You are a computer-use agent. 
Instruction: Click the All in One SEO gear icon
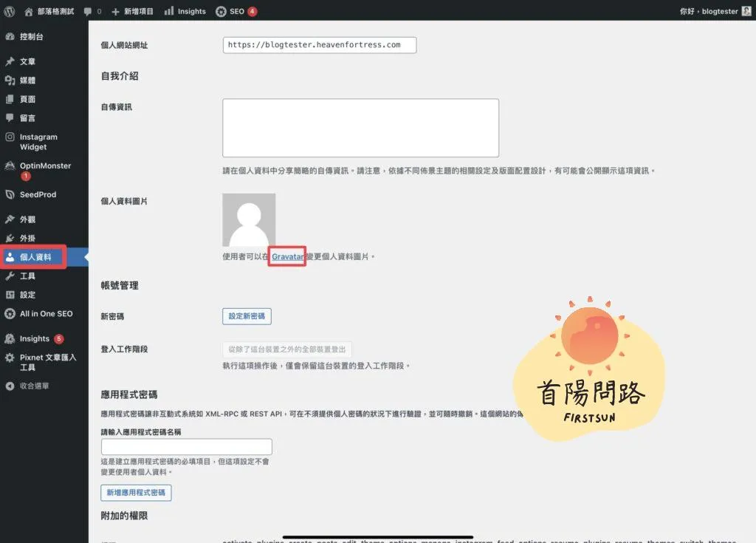10,314
